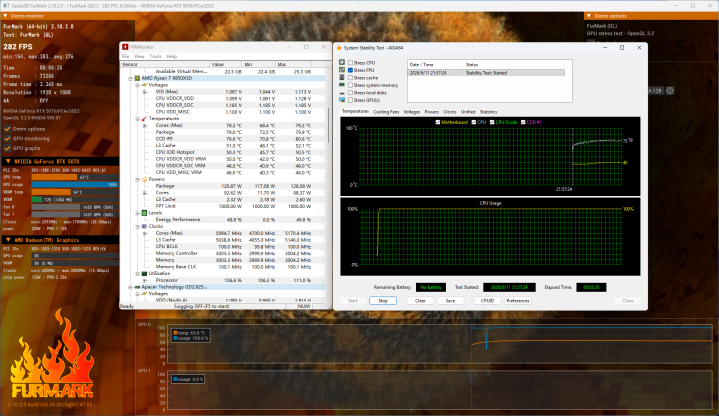Open the HWMonitor View menu
719x416 pixels.
tap(139, 56)
